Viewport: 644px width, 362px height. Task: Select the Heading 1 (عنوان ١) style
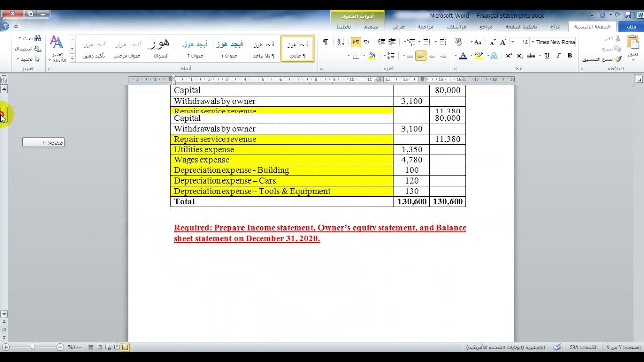coord(229,49)
